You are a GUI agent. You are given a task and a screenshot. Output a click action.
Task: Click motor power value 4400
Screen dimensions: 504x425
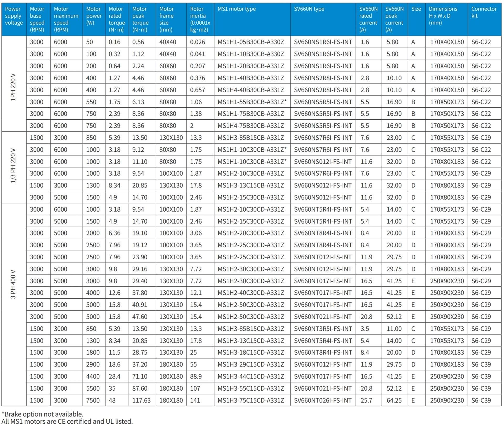pos(93,376)
